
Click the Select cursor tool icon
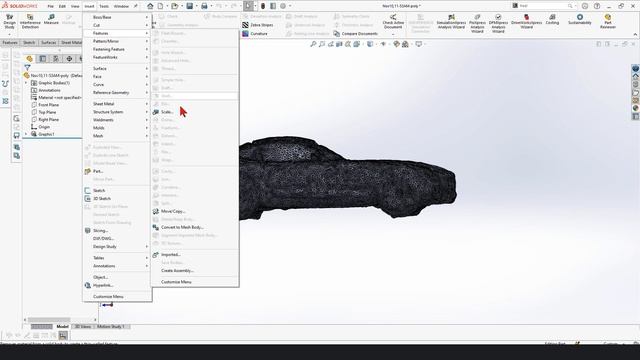(x=248, y=6)
